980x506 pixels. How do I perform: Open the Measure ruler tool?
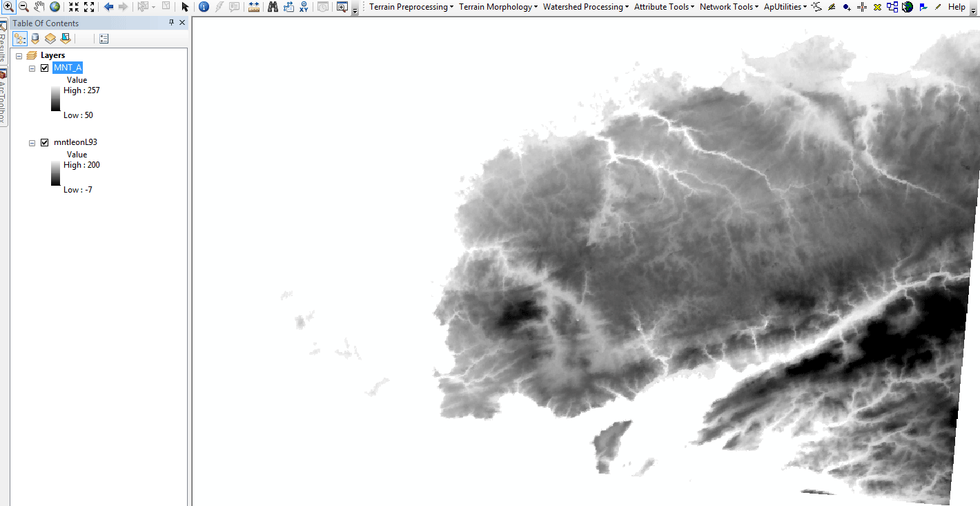click(253, 7)
